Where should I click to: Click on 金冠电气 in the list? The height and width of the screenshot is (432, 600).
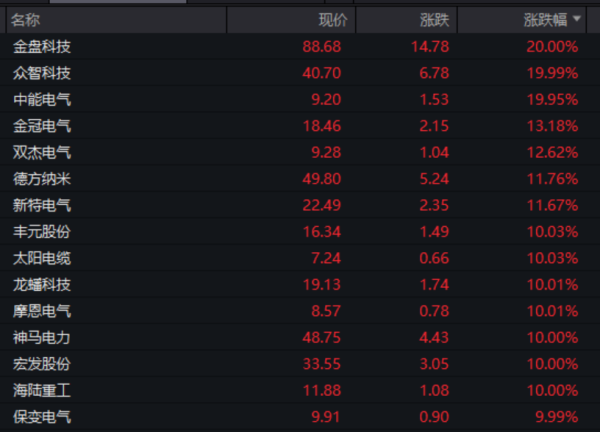point(42,126)
